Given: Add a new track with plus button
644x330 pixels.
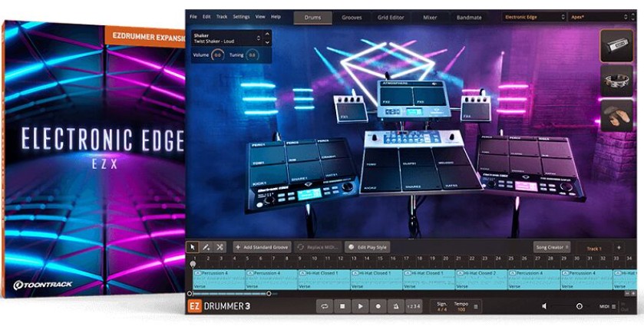Looking at the screenshot, I should pyautogui.click(x=619, y=247).
